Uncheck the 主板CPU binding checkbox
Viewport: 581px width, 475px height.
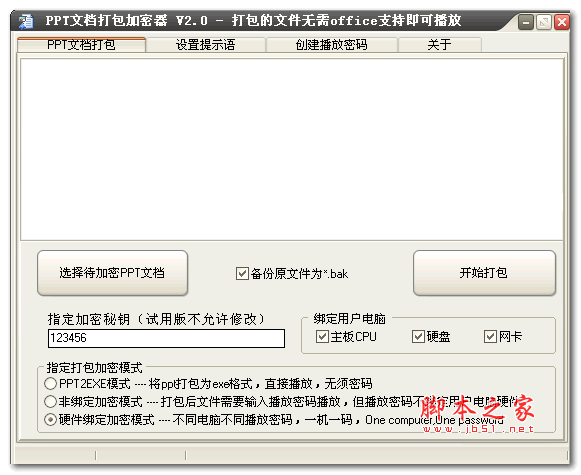point(322,337)
